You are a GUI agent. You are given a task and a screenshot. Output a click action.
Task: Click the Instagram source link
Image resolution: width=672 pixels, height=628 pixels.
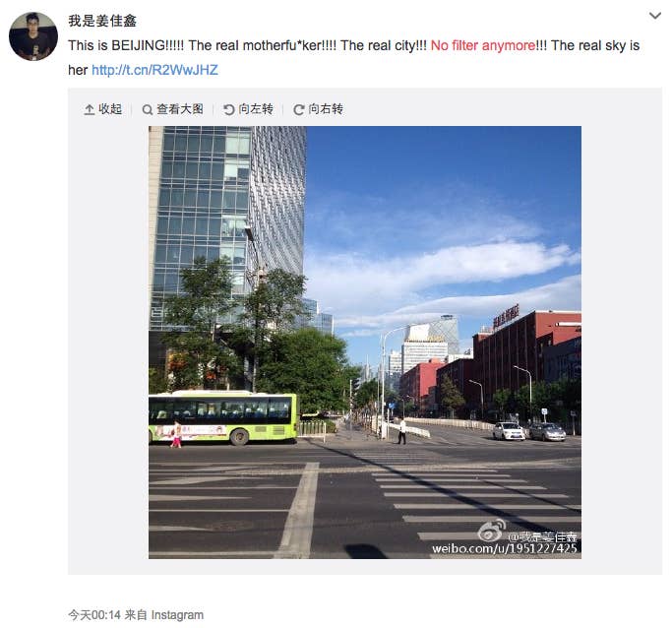point(177,614)
